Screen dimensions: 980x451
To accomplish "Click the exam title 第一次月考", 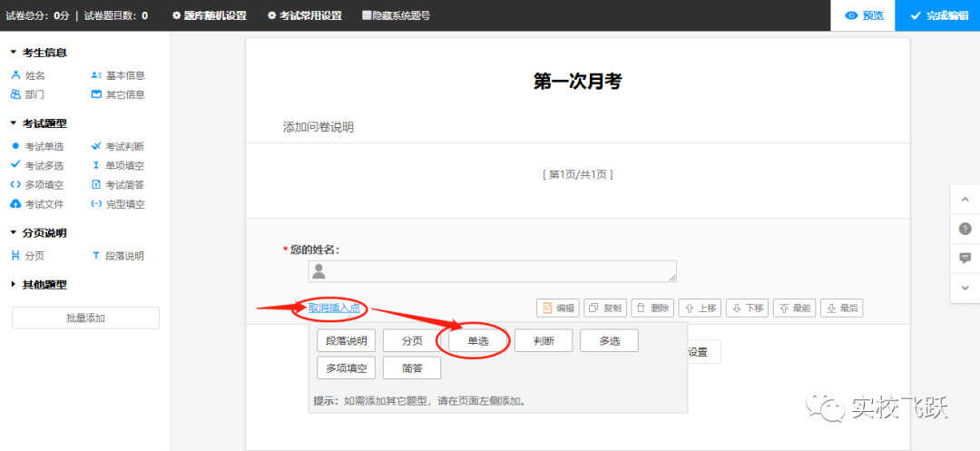I will (x=577, y=81).
